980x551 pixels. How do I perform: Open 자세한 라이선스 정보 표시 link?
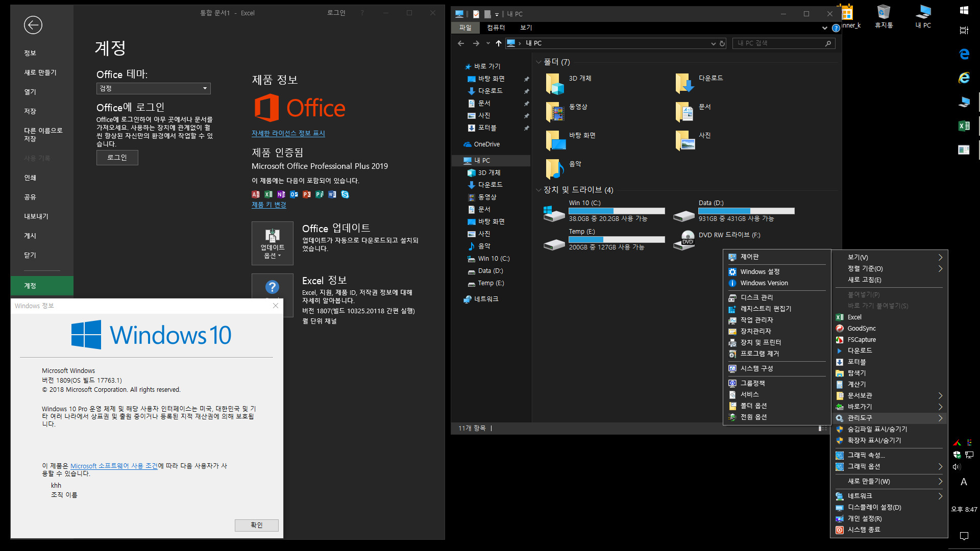point(288,133)
